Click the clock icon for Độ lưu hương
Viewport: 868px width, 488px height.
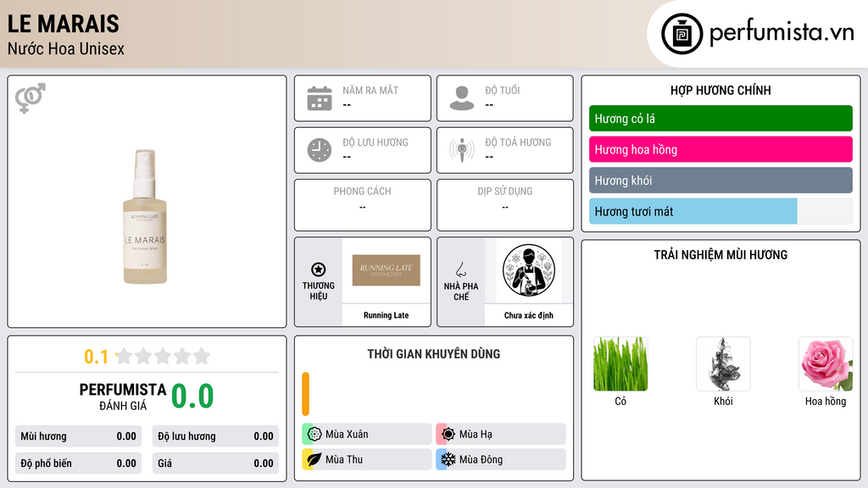coord(320,150)
